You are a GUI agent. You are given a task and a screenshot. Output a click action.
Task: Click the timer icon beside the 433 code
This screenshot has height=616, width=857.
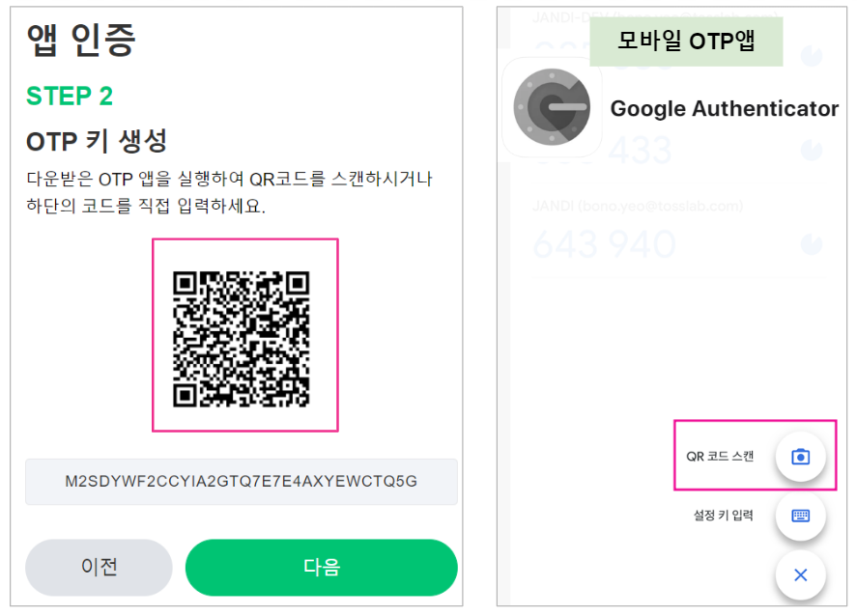pos(812,151)
